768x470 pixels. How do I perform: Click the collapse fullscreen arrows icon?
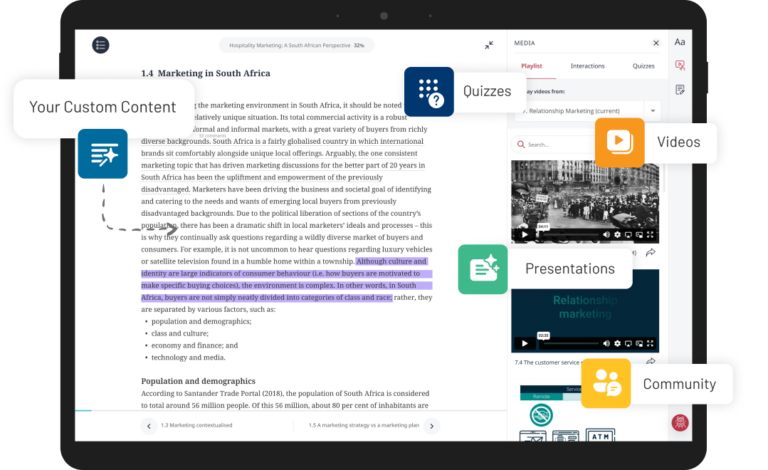(x=489, y=45)
